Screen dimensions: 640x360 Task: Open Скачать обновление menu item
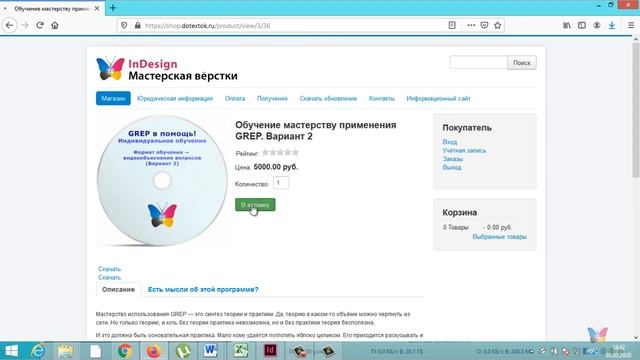click(x=328, y=98)
